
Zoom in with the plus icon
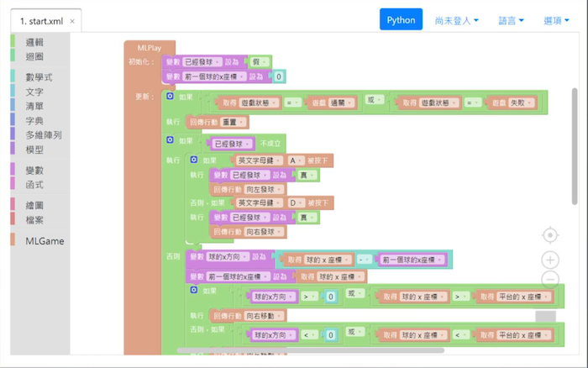(x=550, y=260)
